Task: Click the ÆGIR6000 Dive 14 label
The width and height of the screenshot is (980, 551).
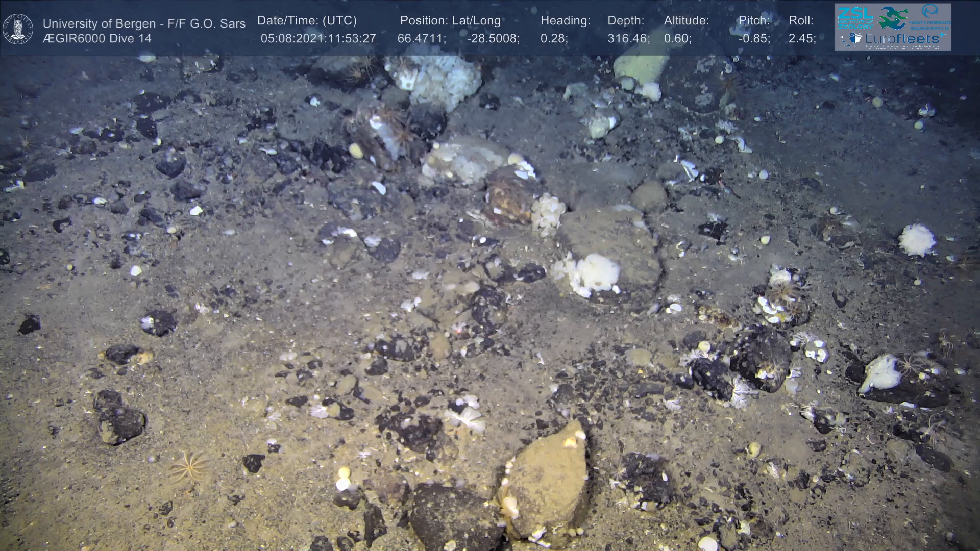Action: (x=97, y=39)
